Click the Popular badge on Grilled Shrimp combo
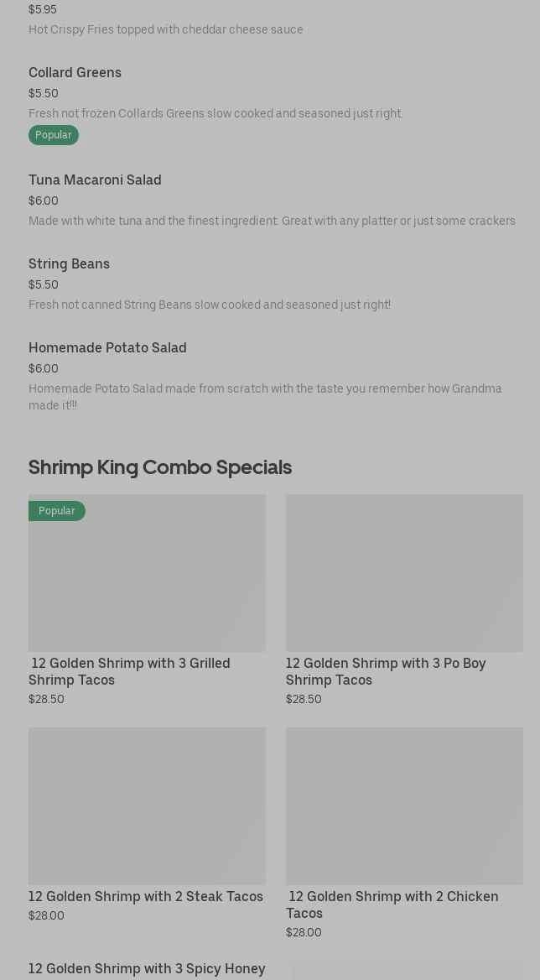The height and width of the screenshot is (980, 540). pyautogui.click(x=56, y=511)
